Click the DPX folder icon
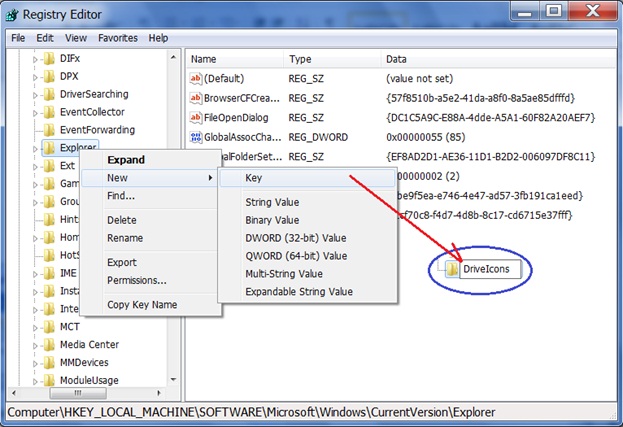Image resolution: width=623 pixels, height=427 pixels. point(49,77)
